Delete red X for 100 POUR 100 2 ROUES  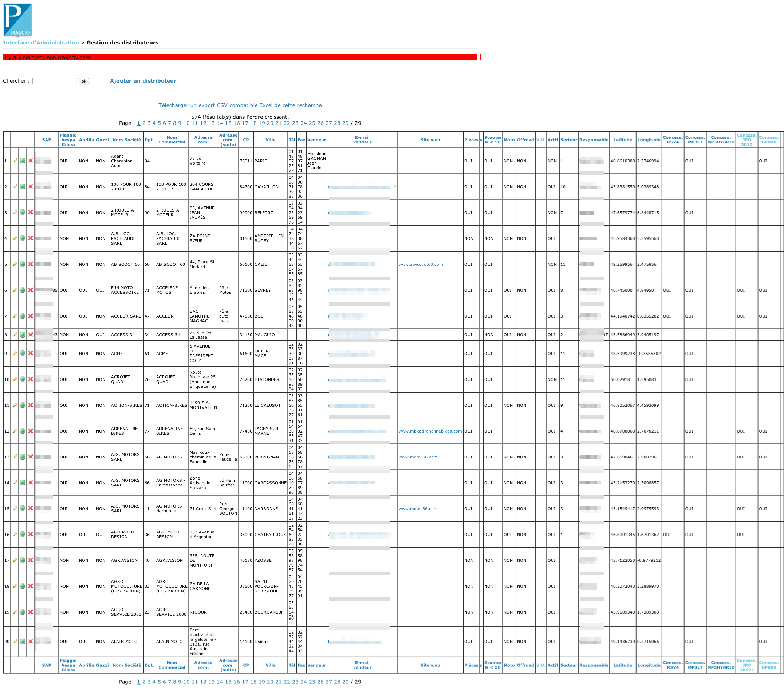pos(31,186)
